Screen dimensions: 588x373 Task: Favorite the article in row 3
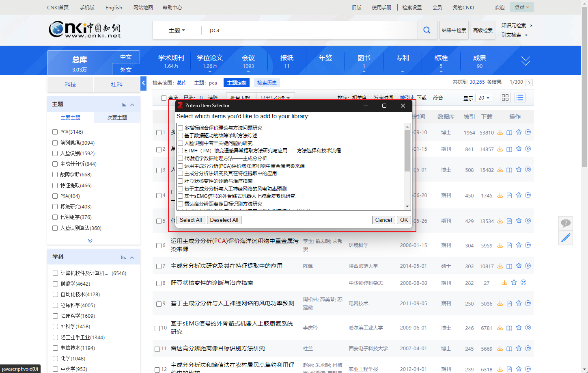pos(519,169)
